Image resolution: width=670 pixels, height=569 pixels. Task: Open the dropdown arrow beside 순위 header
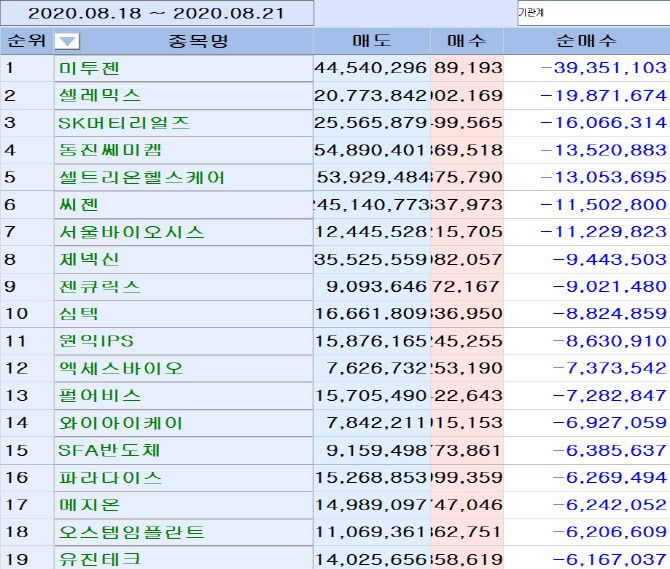click(67, 42)
